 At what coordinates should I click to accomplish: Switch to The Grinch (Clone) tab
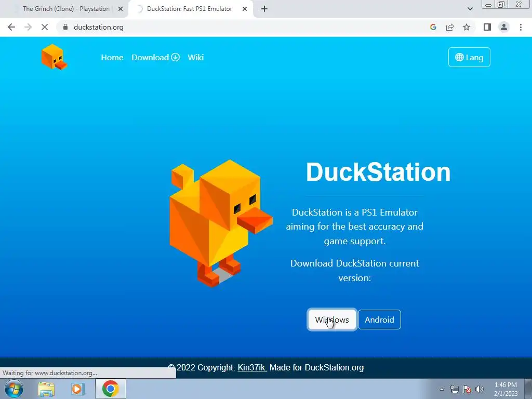[x=66, y=9]
